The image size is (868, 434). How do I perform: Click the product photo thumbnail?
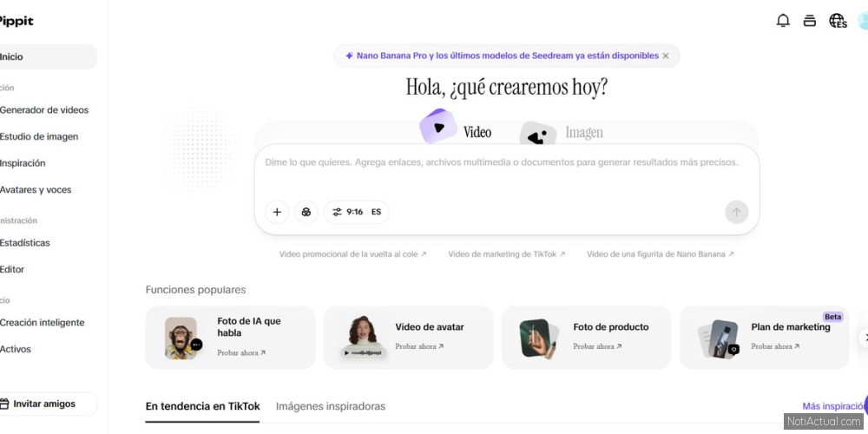(x=537, y=339)
